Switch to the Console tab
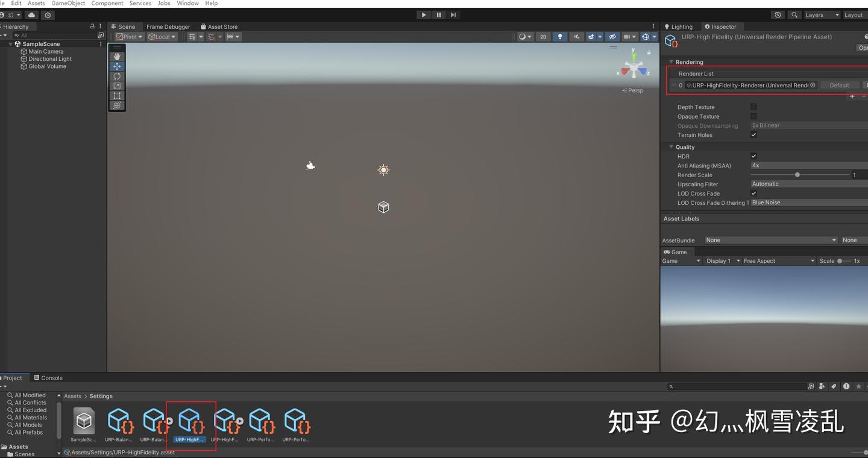The width and height of the screenshot is (868, 458). (x=48, y=378)
